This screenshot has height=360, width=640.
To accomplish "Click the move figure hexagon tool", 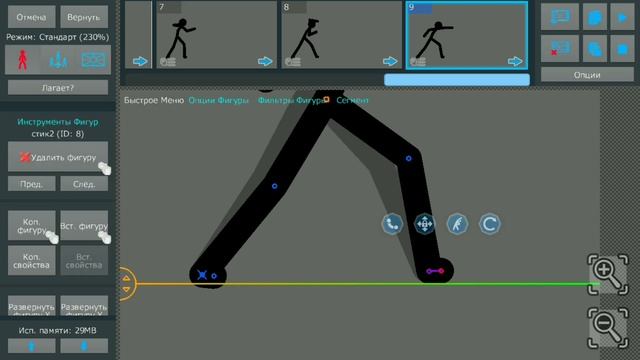I will [424, 224].
